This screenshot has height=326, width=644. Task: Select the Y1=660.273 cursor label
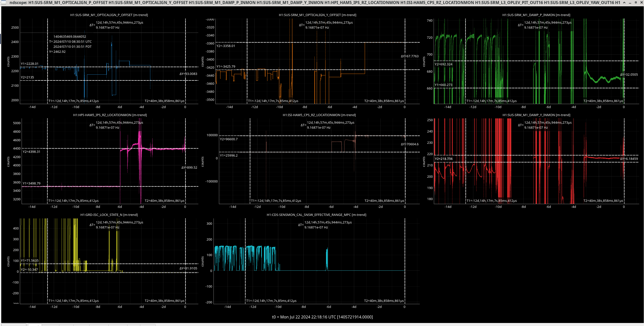[444, 85]
